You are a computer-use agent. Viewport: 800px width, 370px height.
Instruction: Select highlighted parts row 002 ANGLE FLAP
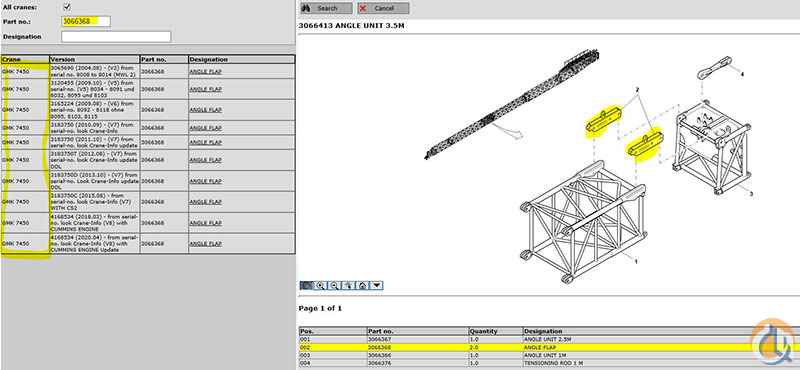coord(549,348)
